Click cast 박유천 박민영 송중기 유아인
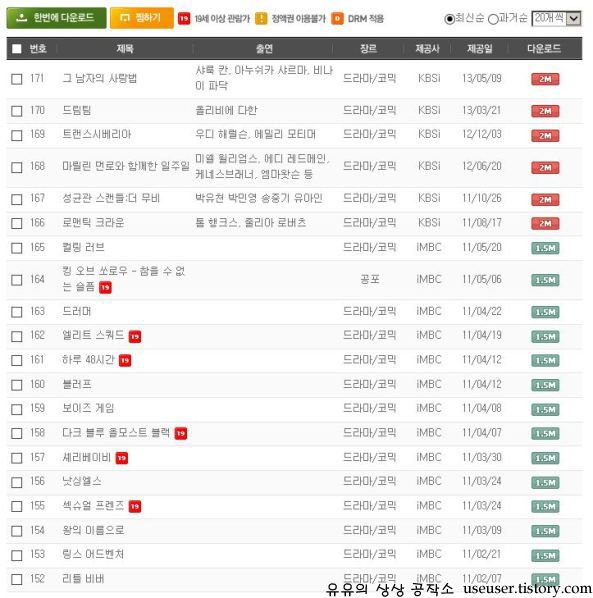 point(259,198)
